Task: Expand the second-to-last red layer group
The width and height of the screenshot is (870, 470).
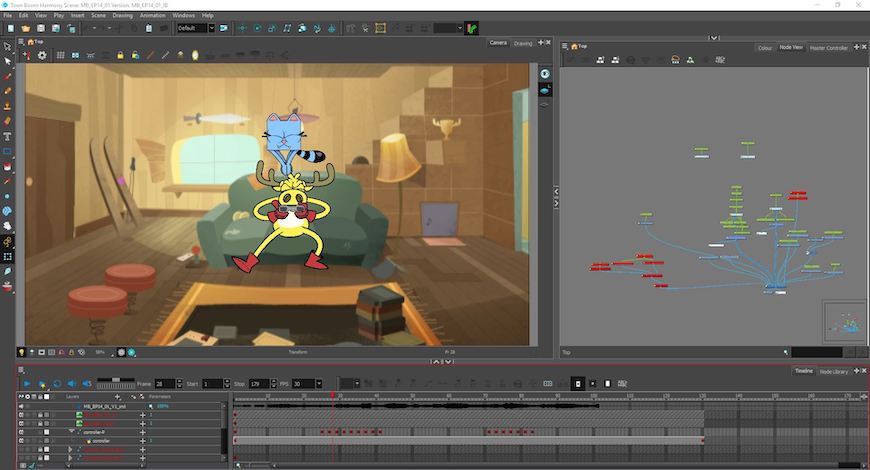Action: click(70, 449)
